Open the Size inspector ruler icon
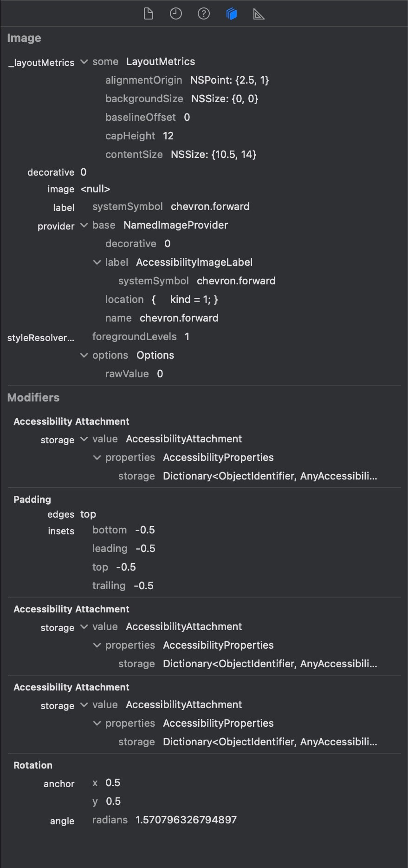The height and width of the screenshot is (868, 408). coord(259,14)
